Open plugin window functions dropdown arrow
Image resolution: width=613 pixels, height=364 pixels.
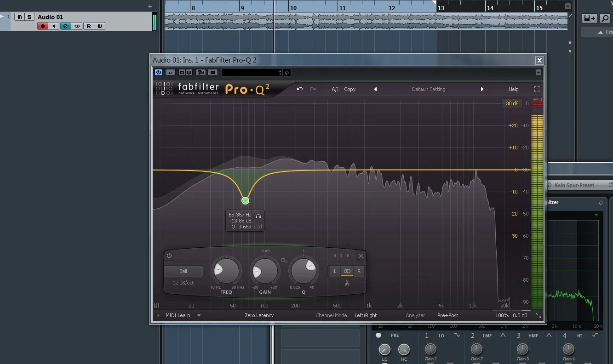coord(539,73)
